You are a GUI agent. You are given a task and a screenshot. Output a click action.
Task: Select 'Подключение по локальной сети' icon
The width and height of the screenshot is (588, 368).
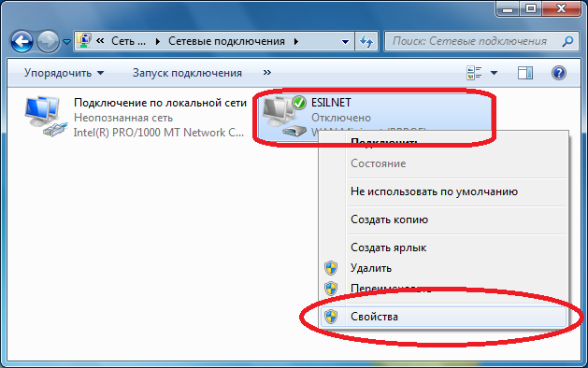[46, 117]
